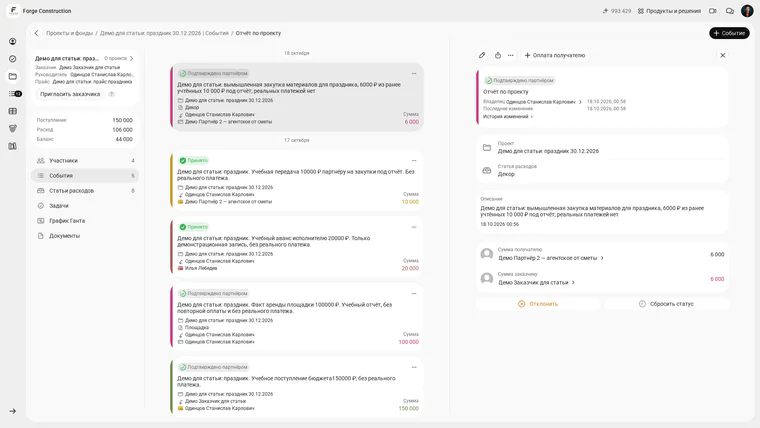Image resolution: width=760 pixels, height=428 pixels.
Task: Click the Отклонить button
Action: point(538,304)
